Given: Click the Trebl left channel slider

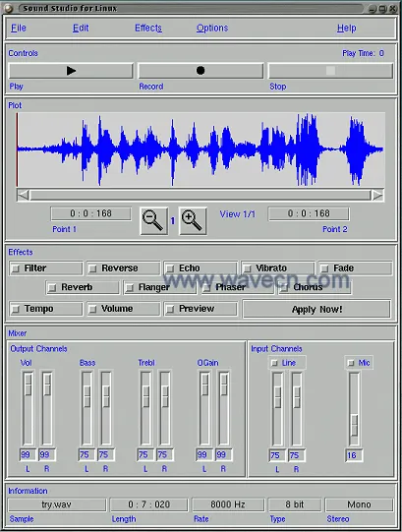Looking at the screenshot, I should [145, 408].
